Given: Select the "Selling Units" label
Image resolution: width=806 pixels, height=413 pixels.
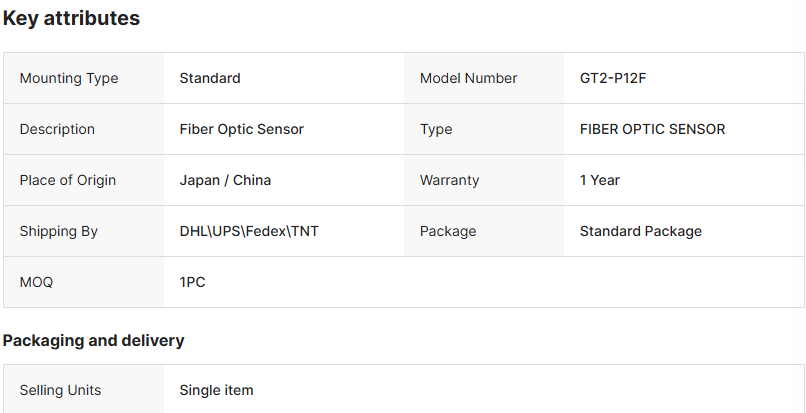Looking at the screenshot, I should coord(60,390).
